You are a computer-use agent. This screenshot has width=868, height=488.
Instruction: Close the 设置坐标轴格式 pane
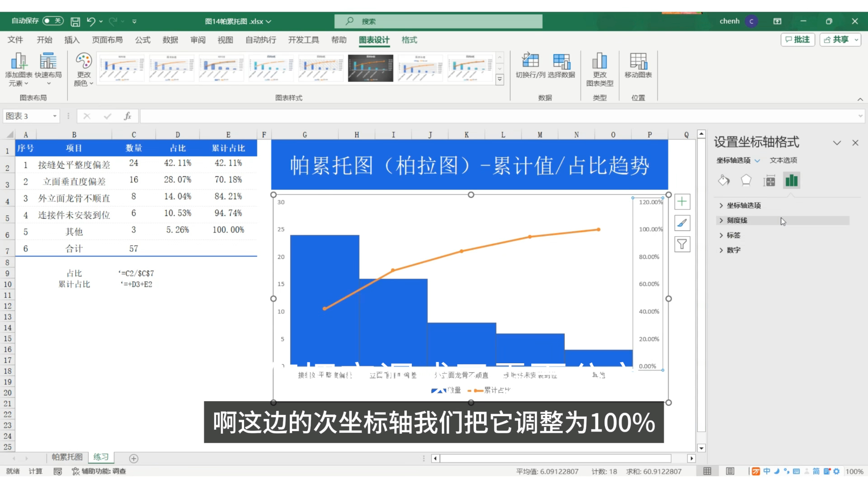tap(855, 143)
